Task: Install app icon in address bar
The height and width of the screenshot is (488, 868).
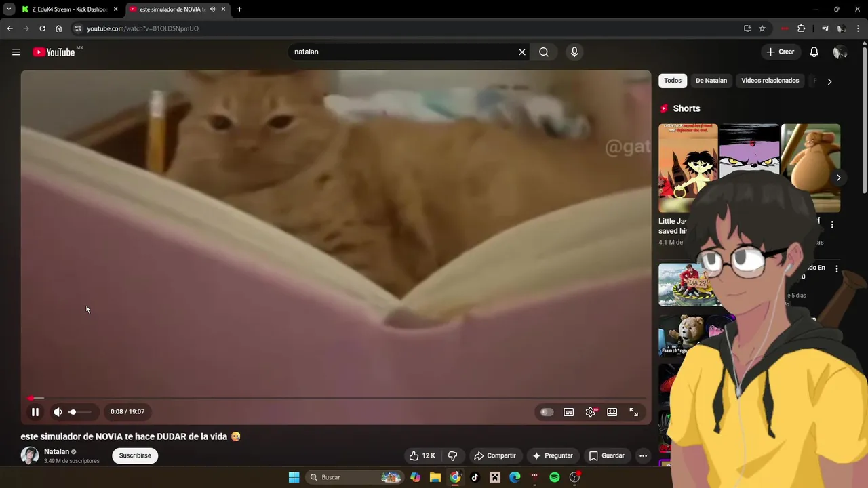Action: (x=747, y=28)
